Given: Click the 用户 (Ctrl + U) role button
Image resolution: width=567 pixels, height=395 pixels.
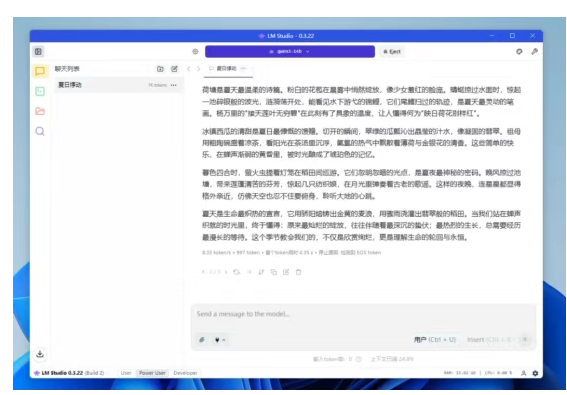Looking at the screenshot, I should pos(435,340).
